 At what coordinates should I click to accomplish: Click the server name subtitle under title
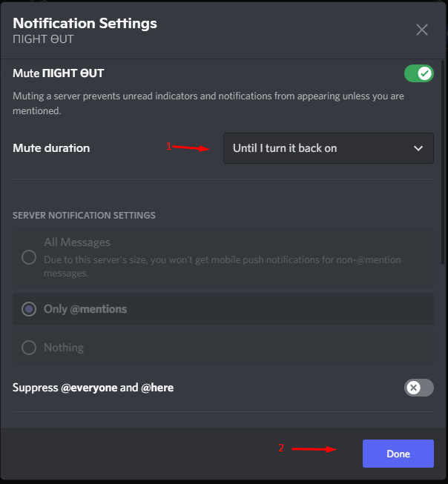(43, 39)
